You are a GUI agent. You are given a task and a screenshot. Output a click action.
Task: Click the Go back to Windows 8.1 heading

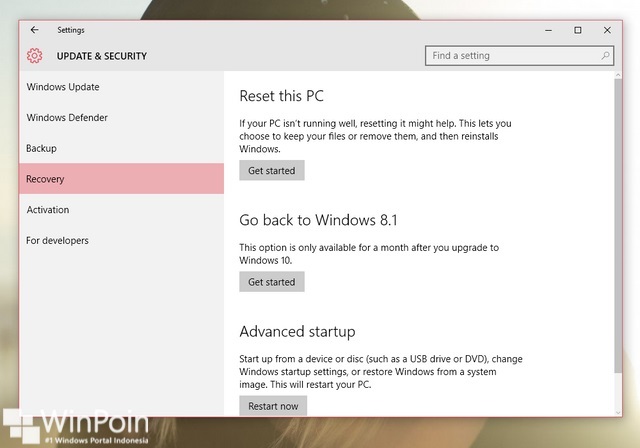318,220
